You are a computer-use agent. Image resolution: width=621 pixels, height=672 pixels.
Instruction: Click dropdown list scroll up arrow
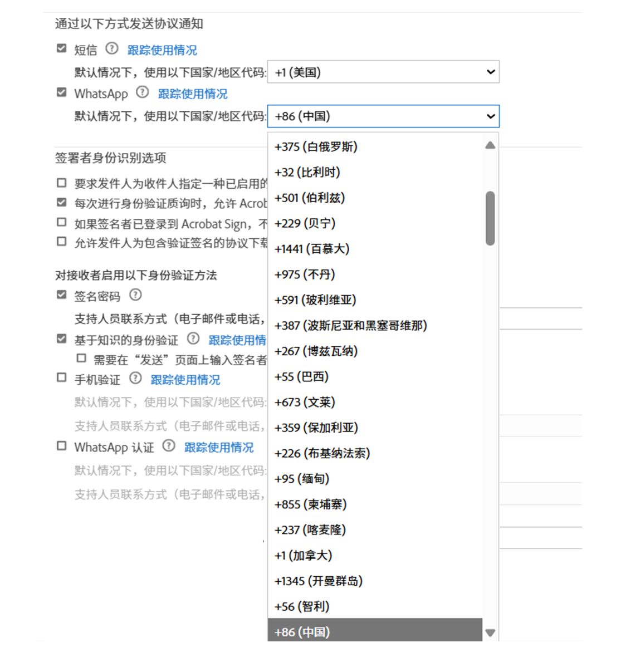point(490,145)
